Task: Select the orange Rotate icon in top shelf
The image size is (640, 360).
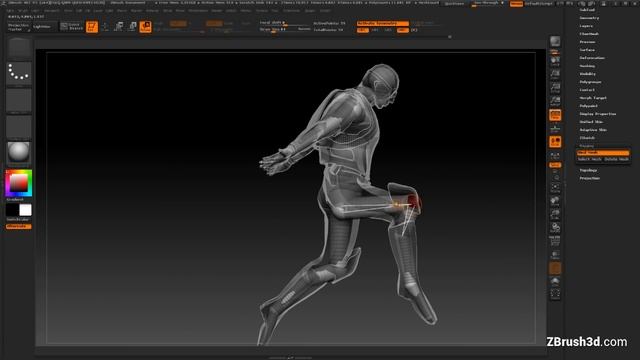Action: click(145, 27)
